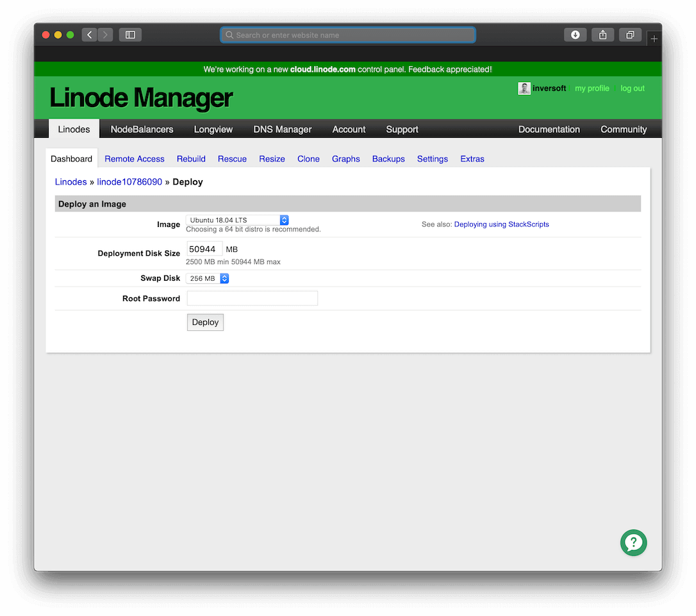
Task: Show all tabs overview icon
Action: 630,35
